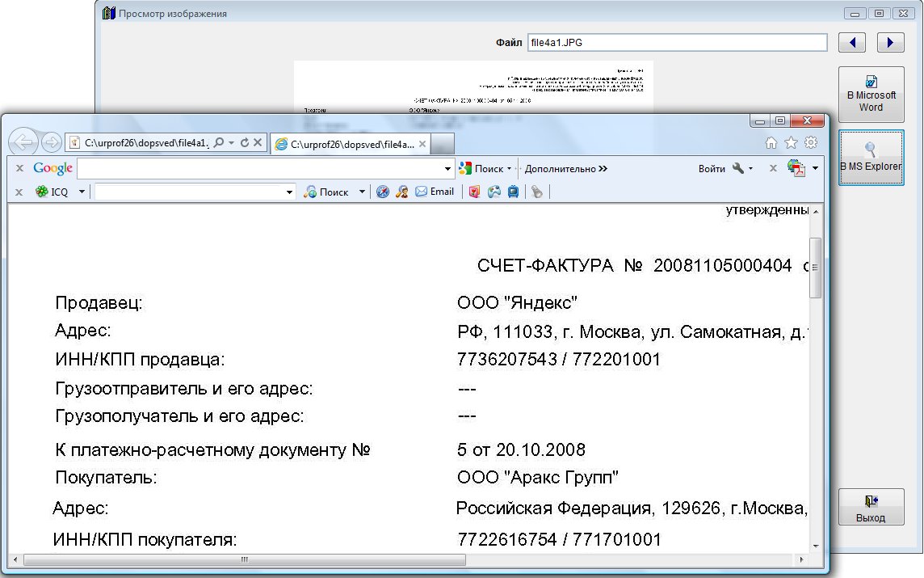
Task: Click previous file arrow in image viewer
Action: click(x=852, y=43)
